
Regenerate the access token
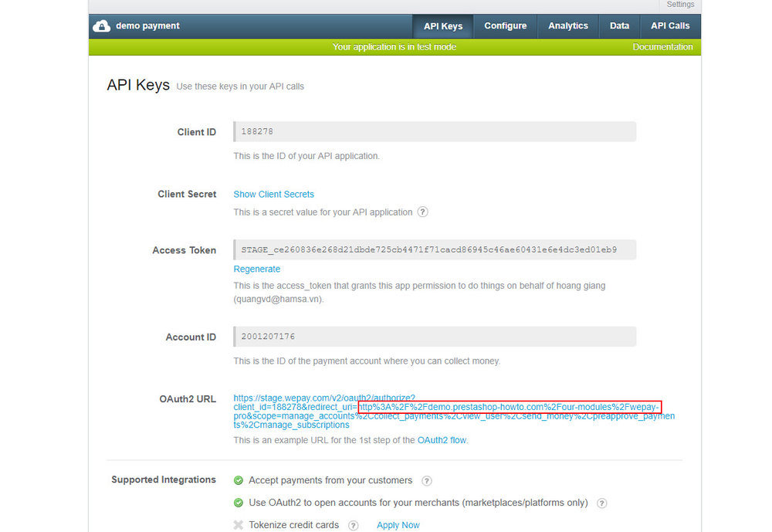[256, 269]
